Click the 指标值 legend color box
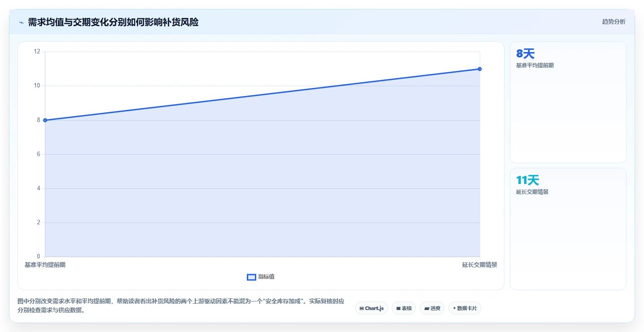The image size is (644, 332). 252,277
